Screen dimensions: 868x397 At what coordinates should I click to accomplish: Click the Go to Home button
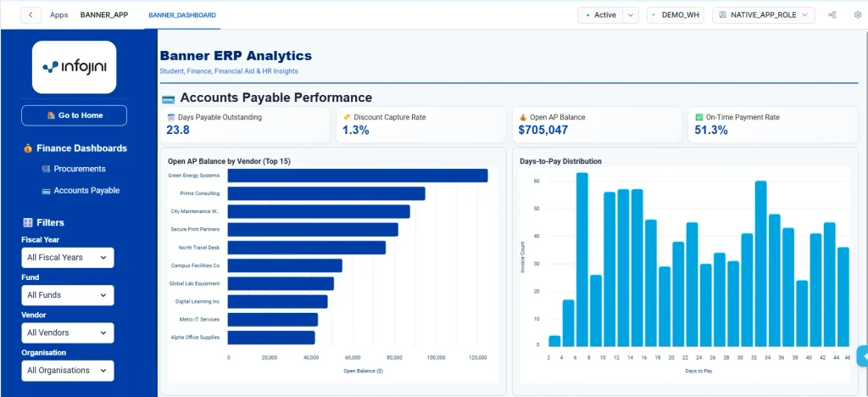coord(75,115)
